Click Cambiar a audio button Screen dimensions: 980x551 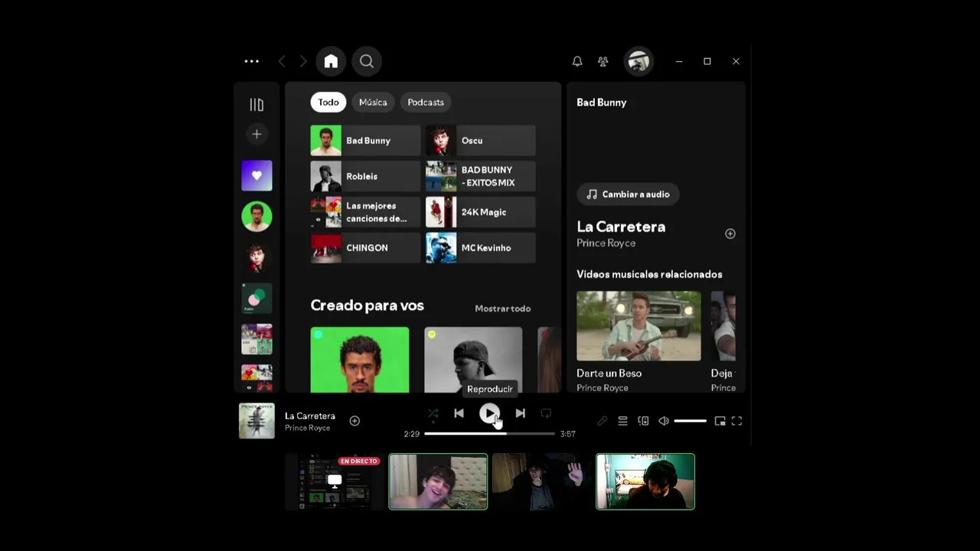click(x=628, y=194)
